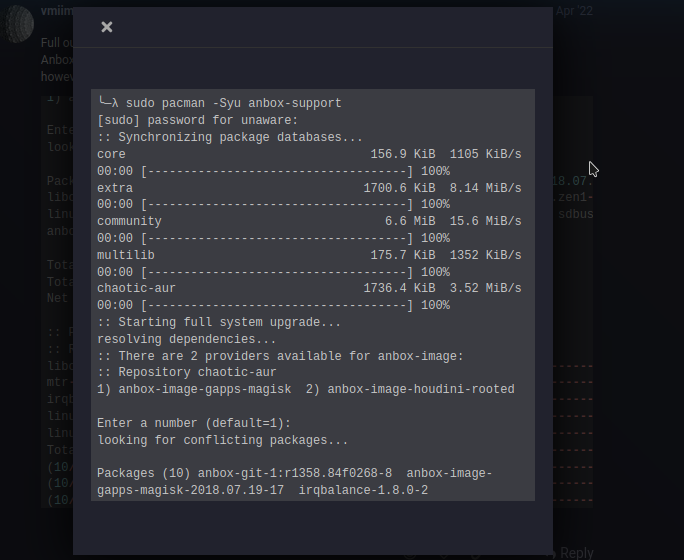Select the 'community' repository name
The height and width of the screenshot is (560, 684).
(129, 222)
